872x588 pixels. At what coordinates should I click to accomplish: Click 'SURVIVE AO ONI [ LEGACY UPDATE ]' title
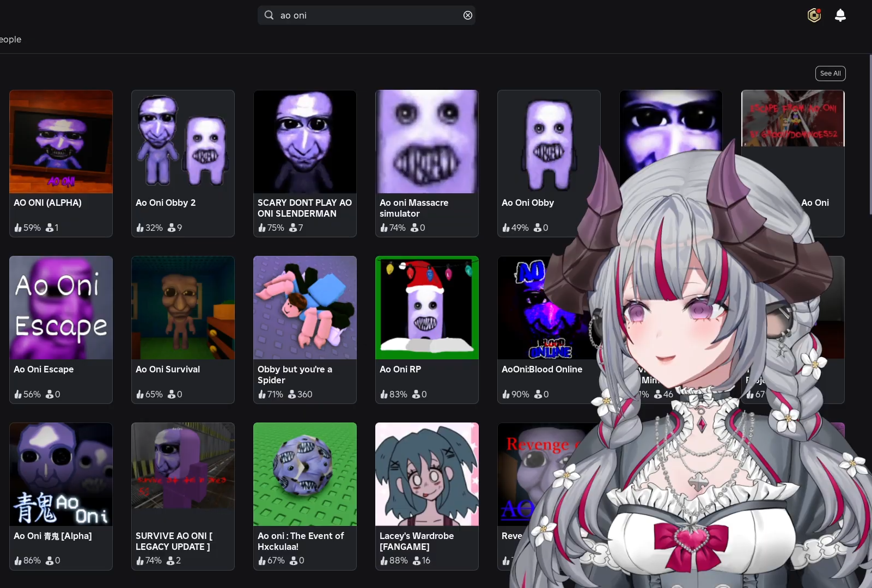coord(174,541)
